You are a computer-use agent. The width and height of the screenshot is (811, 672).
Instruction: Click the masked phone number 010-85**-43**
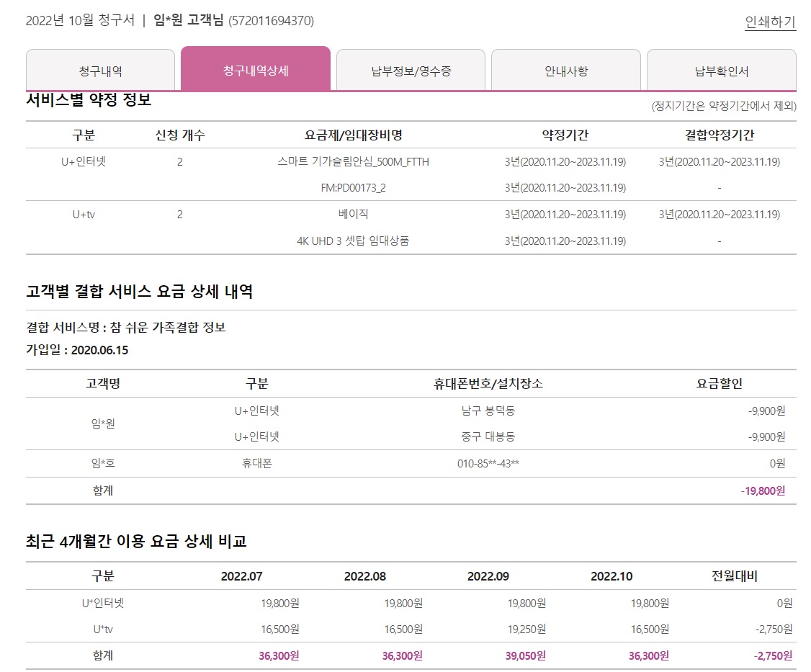488,463
